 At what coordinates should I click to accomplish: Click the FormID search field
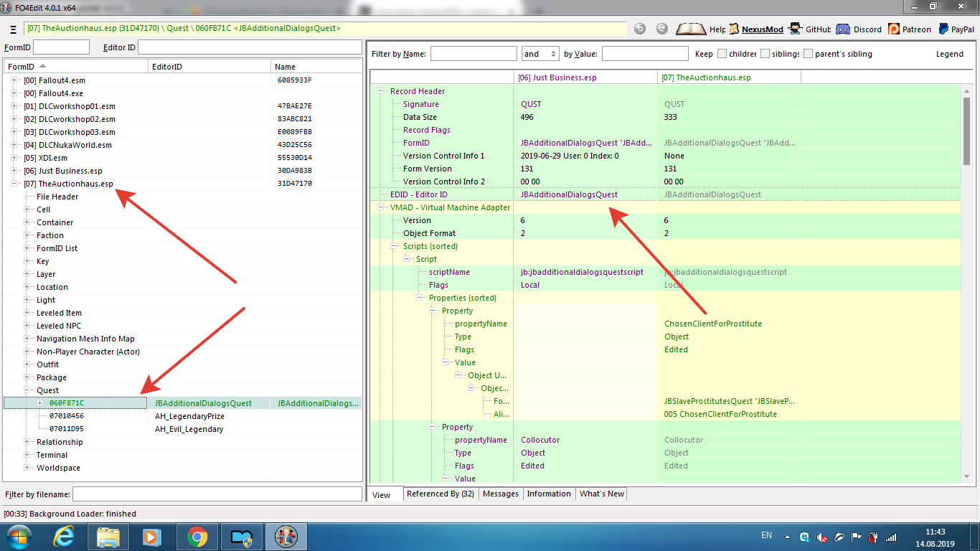(62, 47)
